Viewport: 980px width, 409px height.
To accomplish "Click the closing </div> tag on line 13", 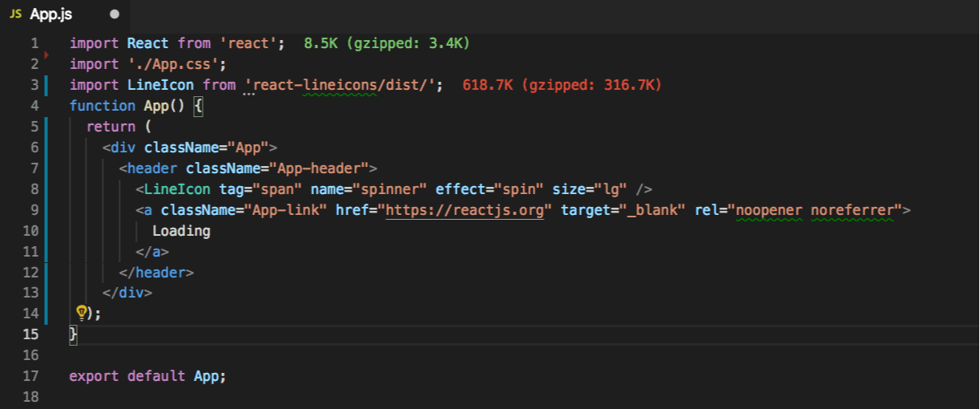I will click(127, 294).
